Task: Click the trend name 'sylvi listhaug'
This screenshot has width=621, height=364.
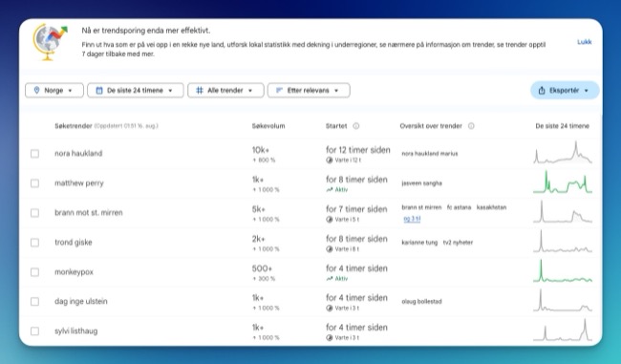Action: (x=76, y=332)
